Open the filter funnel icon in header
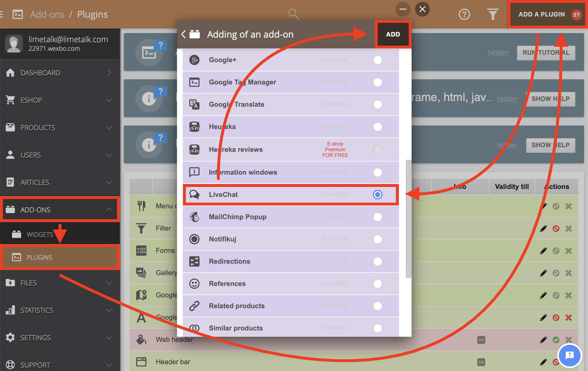Viewport: 588px width, 371px height. coord(493,14)
